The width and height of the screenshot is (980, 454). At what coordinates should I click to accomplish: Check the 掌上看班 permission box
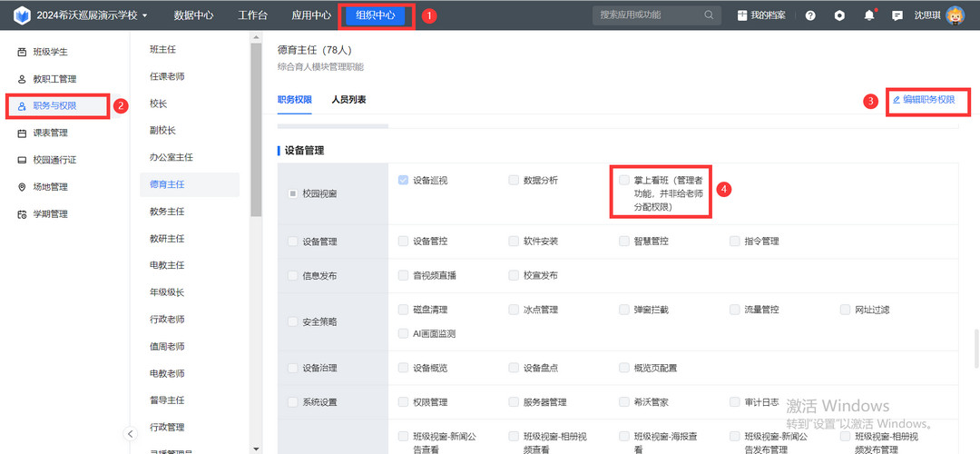(x=624, y=180)
